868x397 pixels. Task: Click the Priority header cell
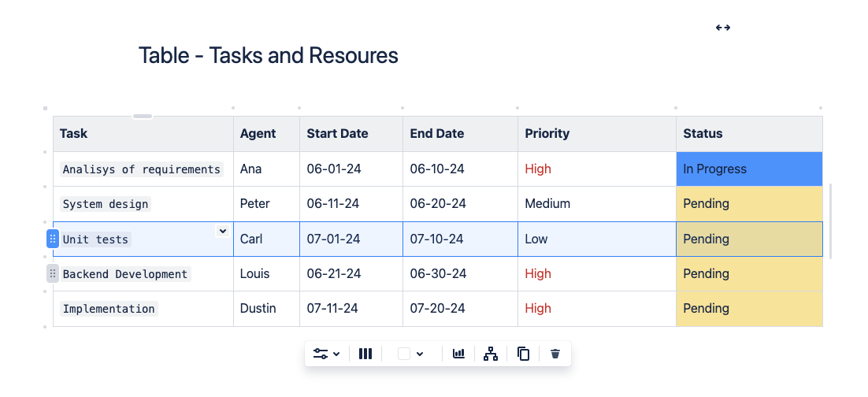[596, 134]
